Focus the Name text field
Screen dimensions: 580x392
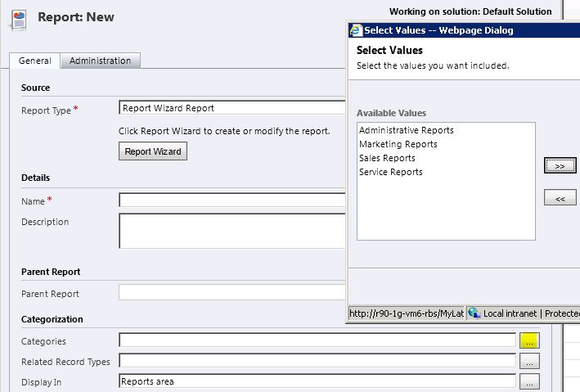click(232, 200)
